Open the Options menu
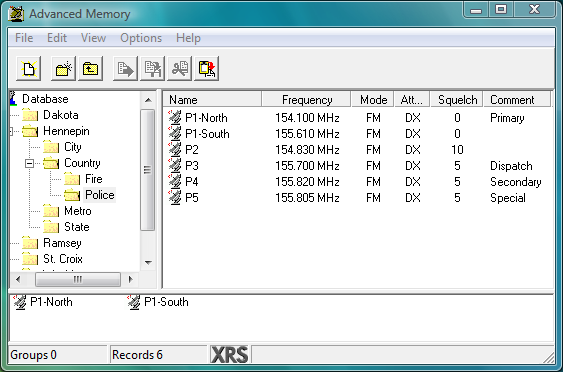This screenshot has width=563, height=372. coord(141,38)
